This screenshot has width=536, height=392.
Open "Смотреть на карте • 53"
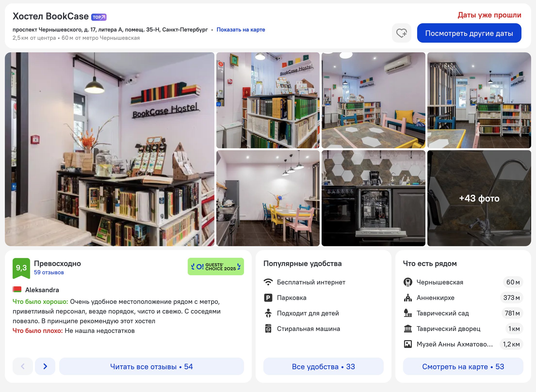pyautogui.click(x=463, y=366)
